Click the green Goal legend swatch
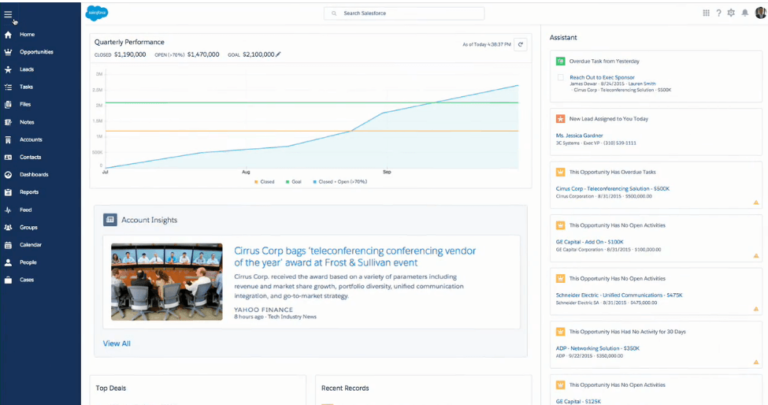 pyautogui.click(x=288, y=182)
